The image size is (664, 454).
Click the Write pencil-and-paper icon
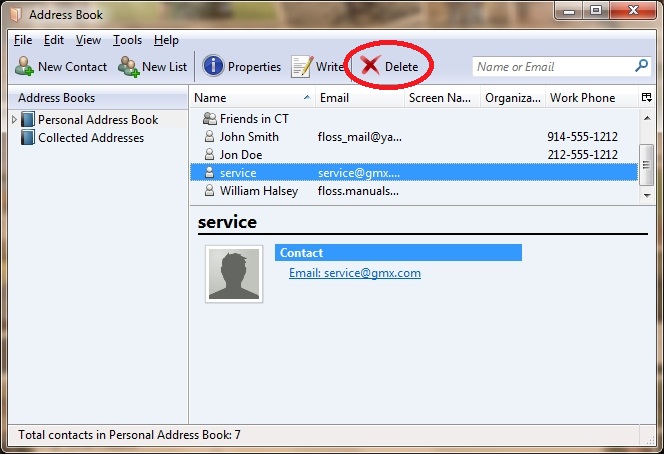click(x=302, y=66)
